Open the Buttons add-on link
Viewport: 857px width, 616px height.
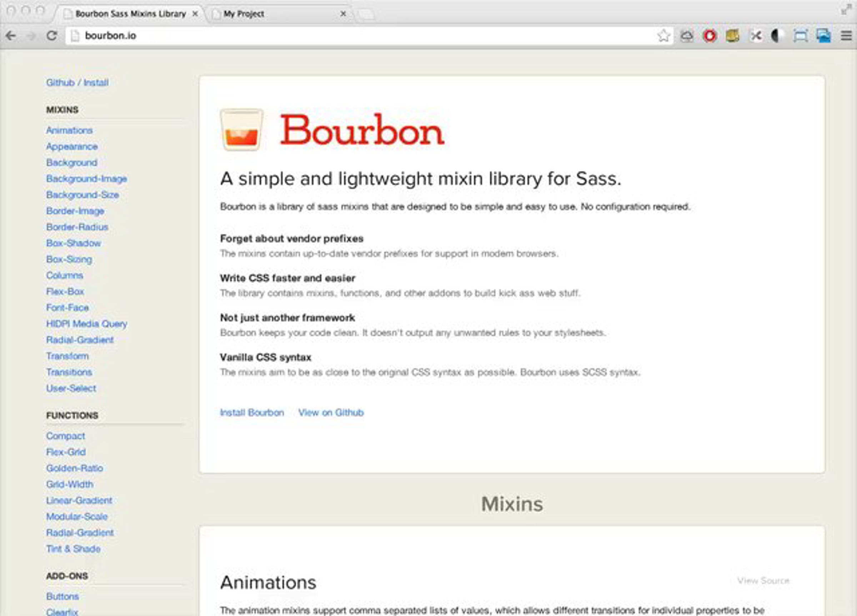63,596
